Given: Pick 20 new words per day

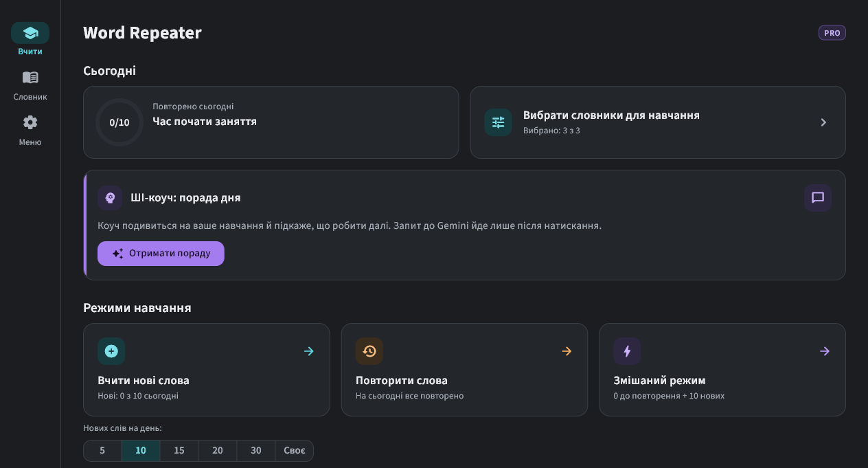Looking at the screenshot, I should (218, 451).
